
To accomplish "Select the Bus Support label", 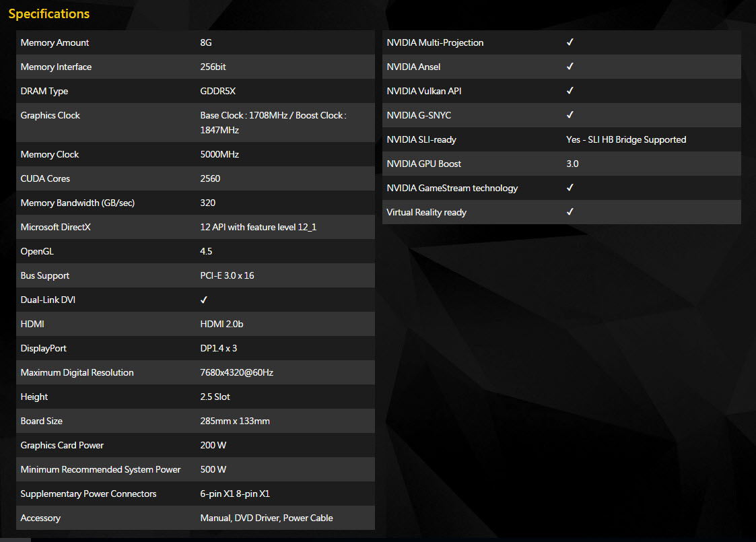I will pos(45,276).
